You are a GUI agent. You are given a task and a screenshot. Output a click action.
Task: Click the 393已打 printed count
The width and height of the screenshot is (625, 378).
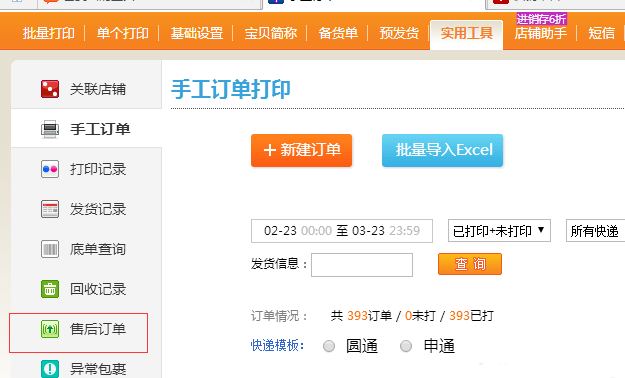tap(471, 316)
